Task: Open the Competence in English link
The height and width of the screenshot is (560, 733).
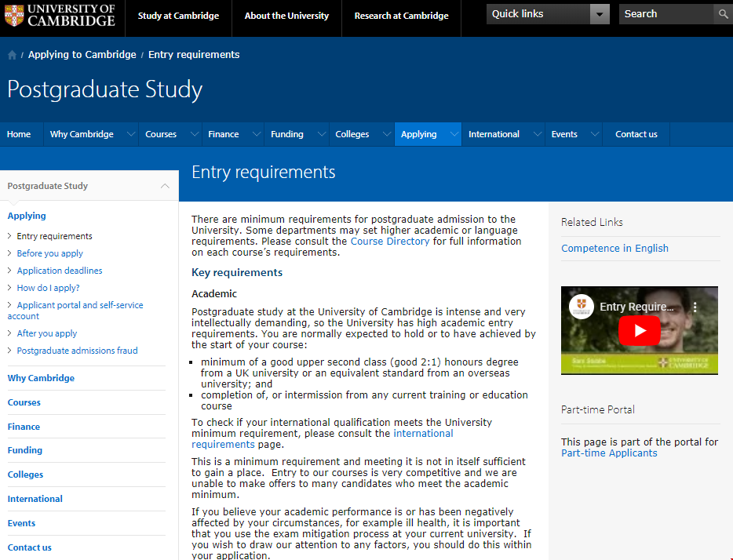Action: [614, 249]
